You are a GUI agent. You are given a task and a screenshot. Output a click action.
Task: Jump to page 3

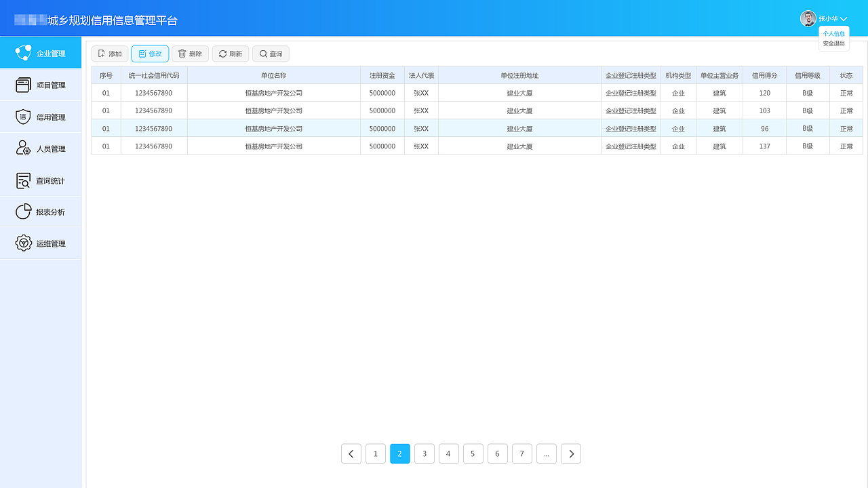[425, 453]
